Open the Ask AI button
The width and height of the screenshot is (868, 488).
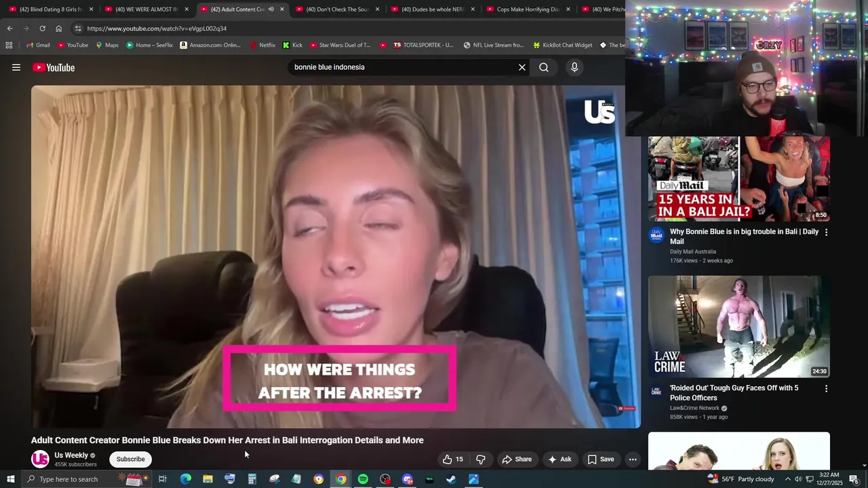point(559,459)
